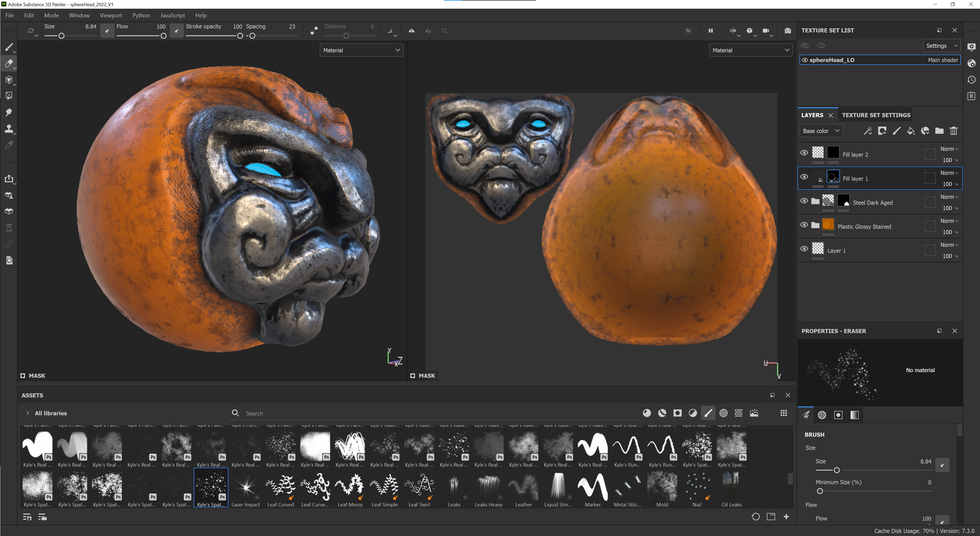Toggle visibility of Fill layer 2
The height and width of the screenshot is (536, 980).
pos(804,153)
